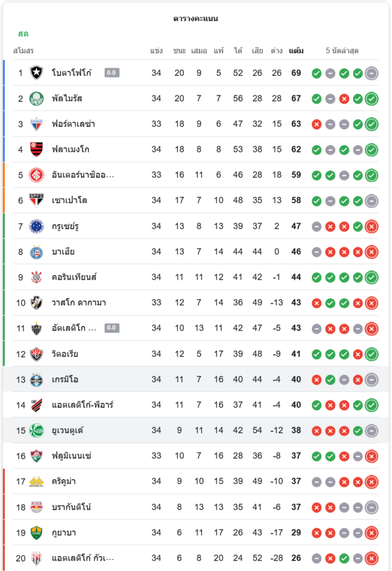Click the Internacional red crest icon

click(x=37, y=175)
